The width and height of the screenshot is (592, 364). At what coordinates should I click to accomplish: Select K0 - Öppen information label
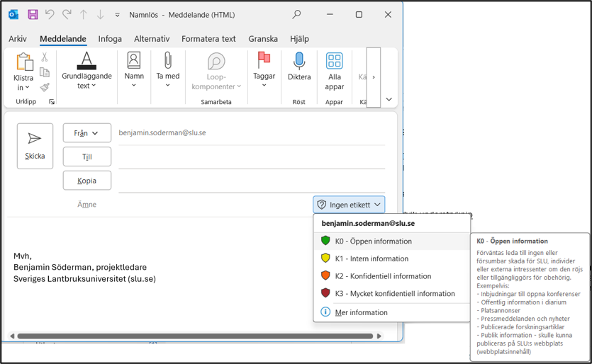click(x=391, y=241)
